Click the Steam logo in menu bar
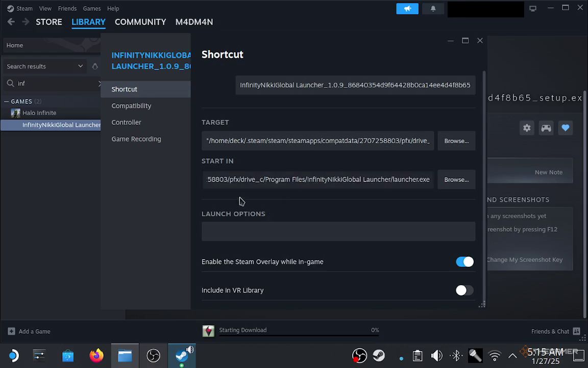The height and width of the screenshot is (368, 588). (11, 8)
